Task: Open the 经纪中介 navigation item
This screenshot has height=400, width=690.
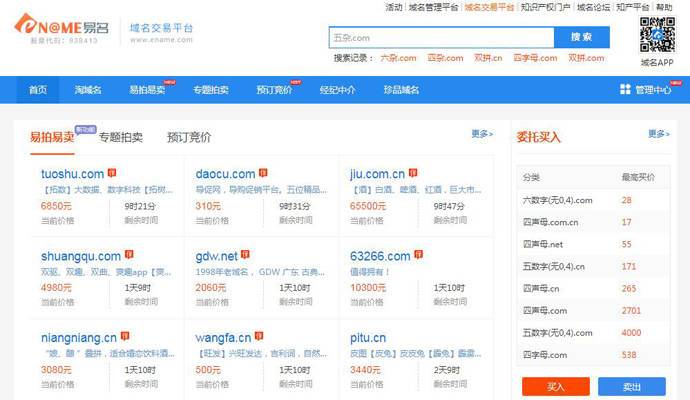Action: coord(338,90)
